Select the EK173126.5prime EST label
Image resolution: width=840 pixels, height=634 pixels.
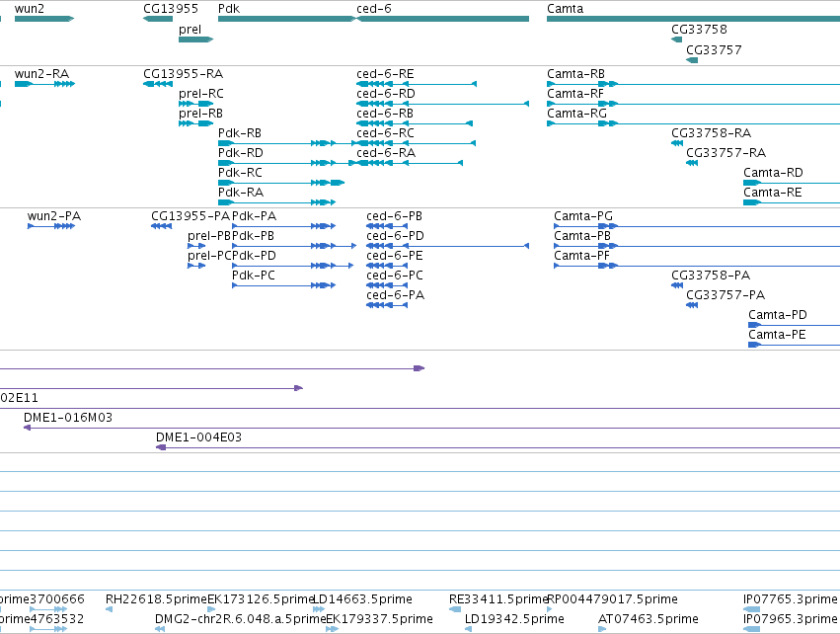261,599
